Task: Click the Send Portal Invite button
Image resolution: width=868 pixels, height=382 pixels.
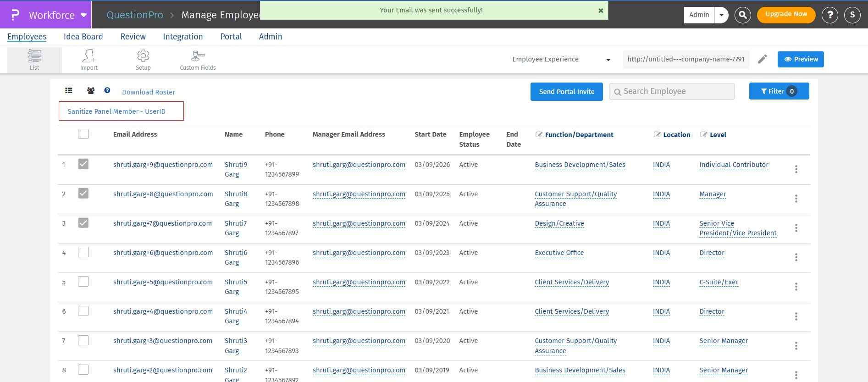Action: tap(566, 92)
